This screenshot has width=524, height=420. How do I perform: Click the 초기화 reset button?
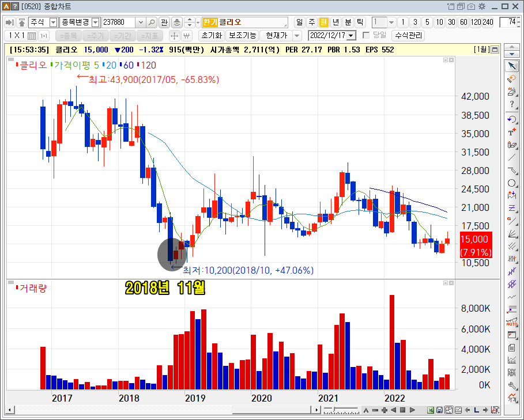click(x=212, y=35)
